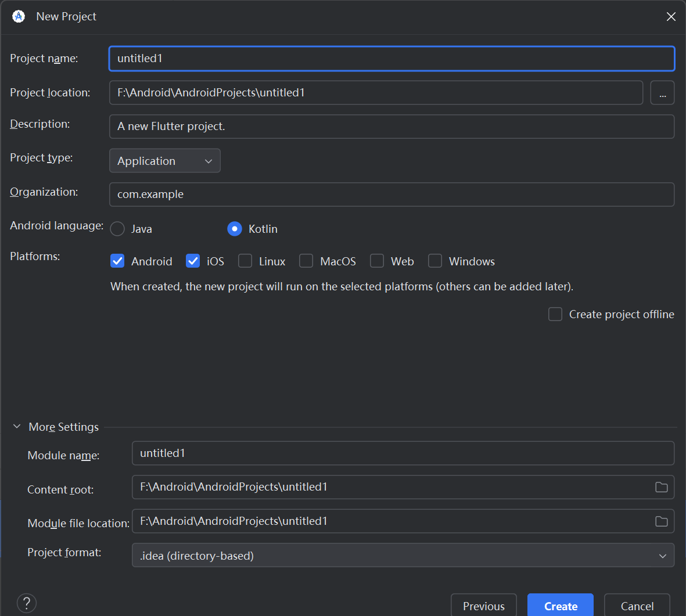Click the Cancel button
Viewport: 686px width, 616px height.
tap(637, 606)
